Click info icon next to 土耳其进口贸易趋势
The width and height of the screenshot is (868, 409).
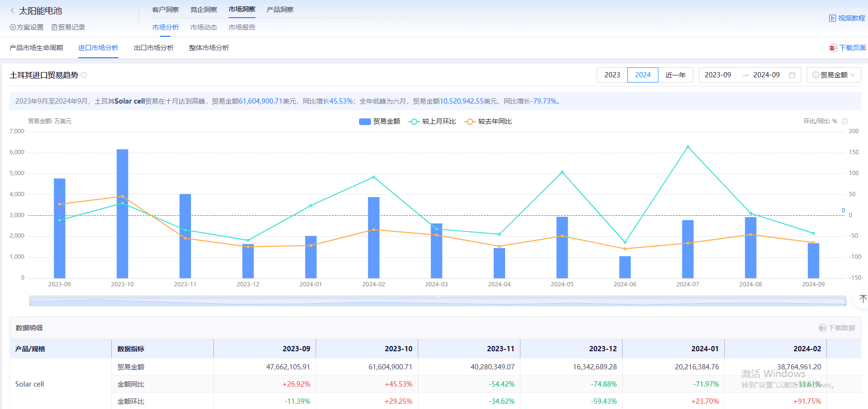tap(84, 75)
